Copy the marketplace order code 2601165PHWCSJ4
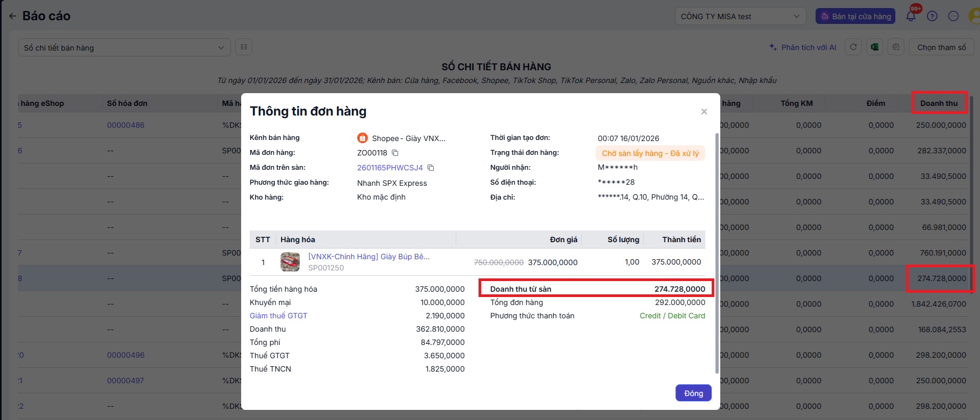 point(431,168)
